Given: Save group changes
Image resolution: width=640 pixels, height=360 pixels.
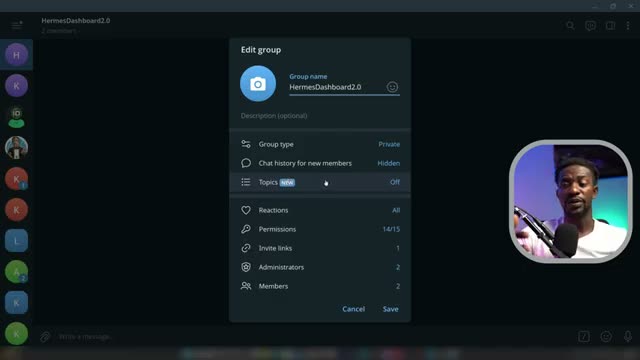Looking at the screenshot, I should pos(391,309).
